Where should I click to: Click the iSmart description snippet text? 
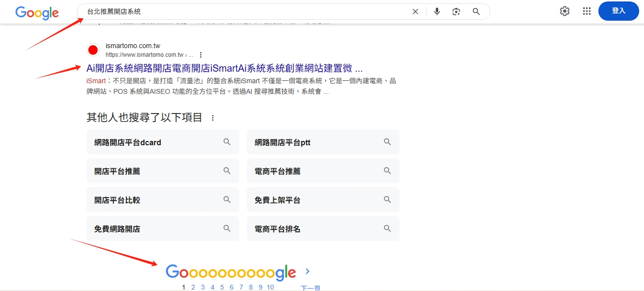point(242,86)
